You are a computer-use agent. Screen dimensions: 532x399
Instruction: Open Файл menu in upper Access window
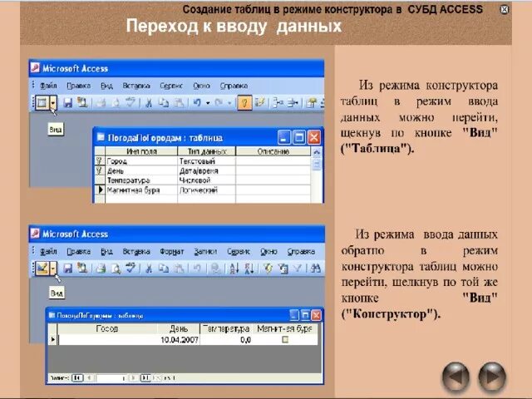[x=48, y=86]
